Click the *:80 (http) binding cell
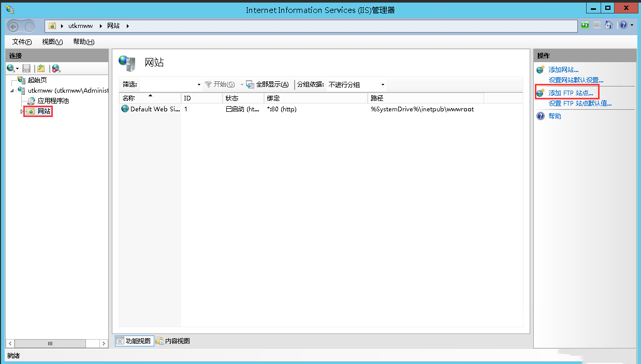641x364 pixels. [282, 109]
